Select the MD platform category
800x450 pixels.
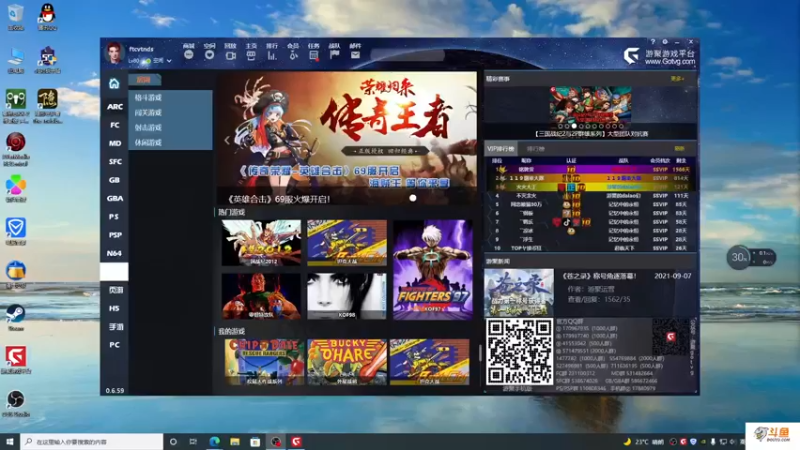[115, 143]
